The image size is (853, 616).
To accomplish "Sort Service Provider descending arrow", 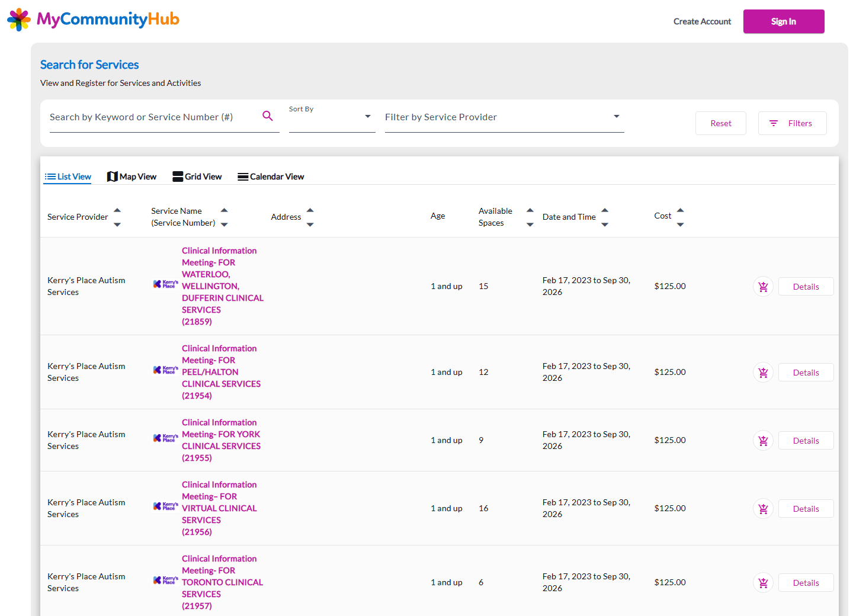I will (117, 224).
